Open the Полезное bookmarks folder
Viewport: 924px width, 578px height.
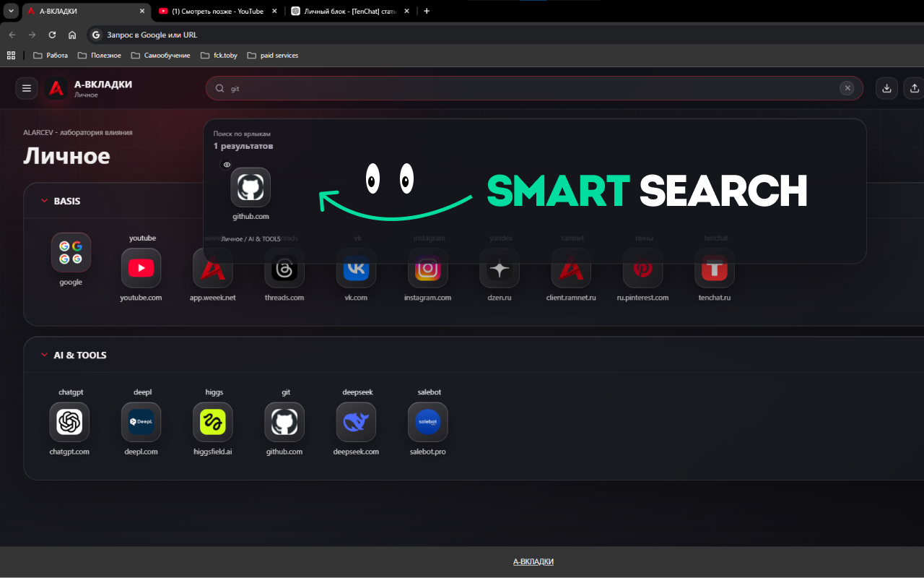[x=100, y=55]
